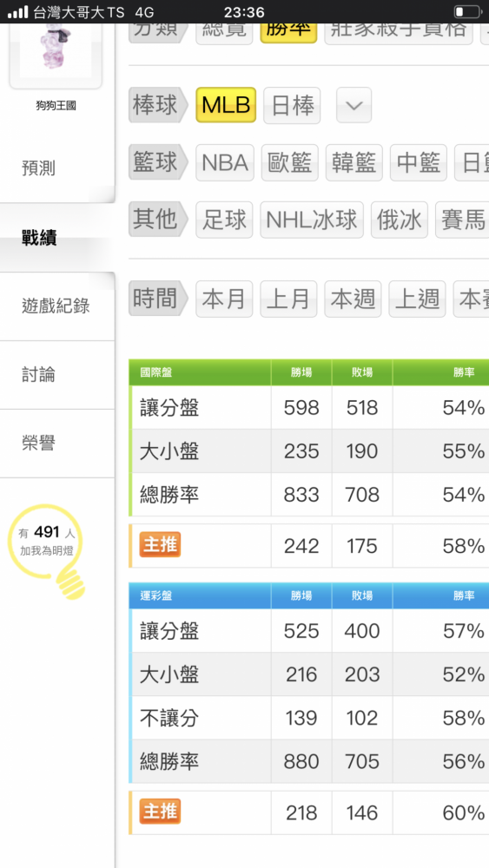Tap the signal strength bars icon

17,11
